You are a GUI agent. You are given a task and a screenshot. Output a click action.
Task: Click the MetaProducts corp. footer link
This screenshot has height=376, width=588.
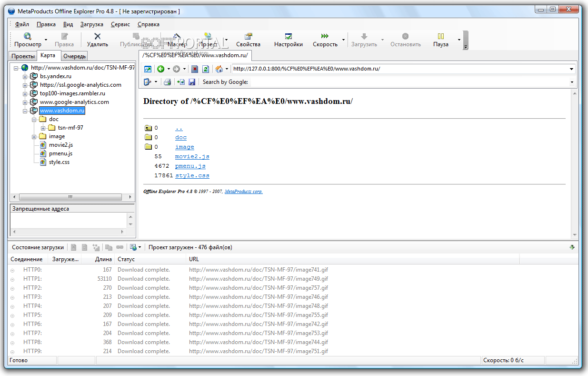[243, 192]
